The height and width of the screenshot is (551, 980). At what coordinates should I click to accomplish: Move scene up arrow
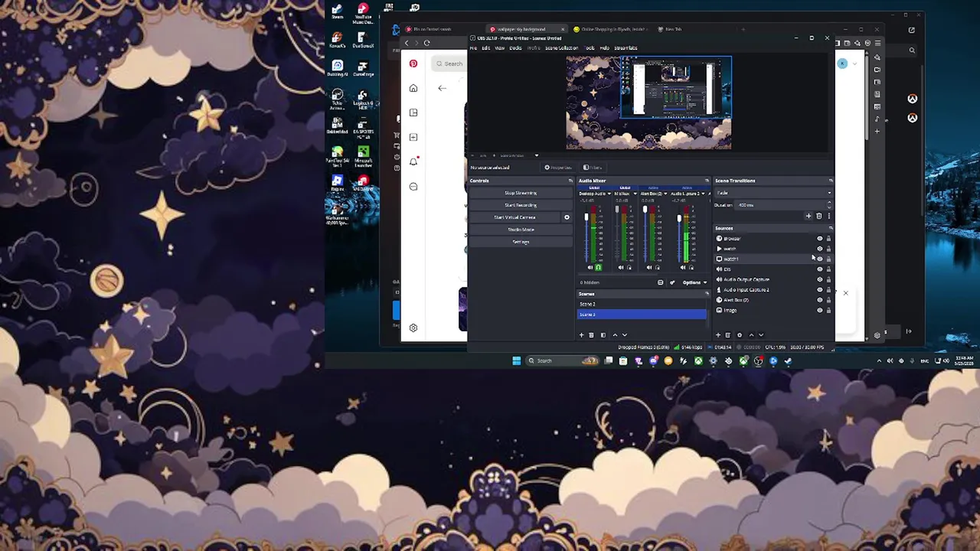pos(614,335)
